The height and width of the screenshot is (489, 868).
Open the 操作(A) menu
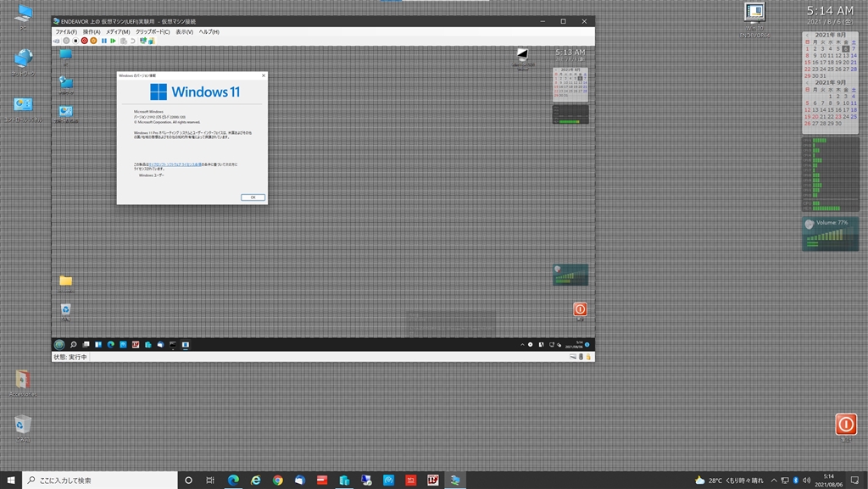click(92, 32)
